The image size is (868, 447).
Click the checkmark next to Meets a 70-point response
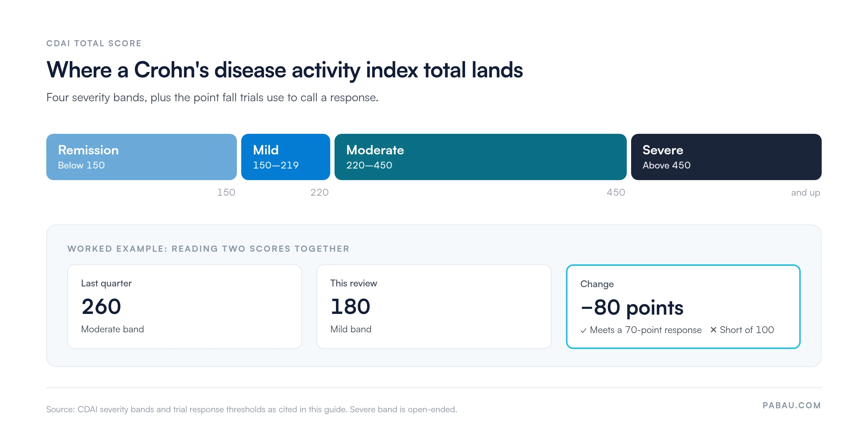[583, 331]
